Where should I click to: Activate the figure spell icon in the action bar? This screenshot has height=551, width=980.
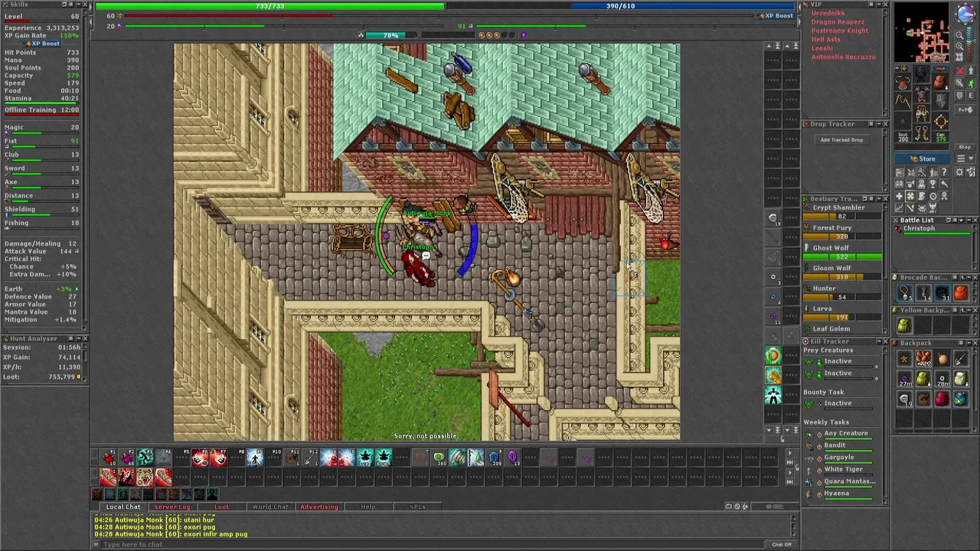pyautogui.click(x=254, y=457)
